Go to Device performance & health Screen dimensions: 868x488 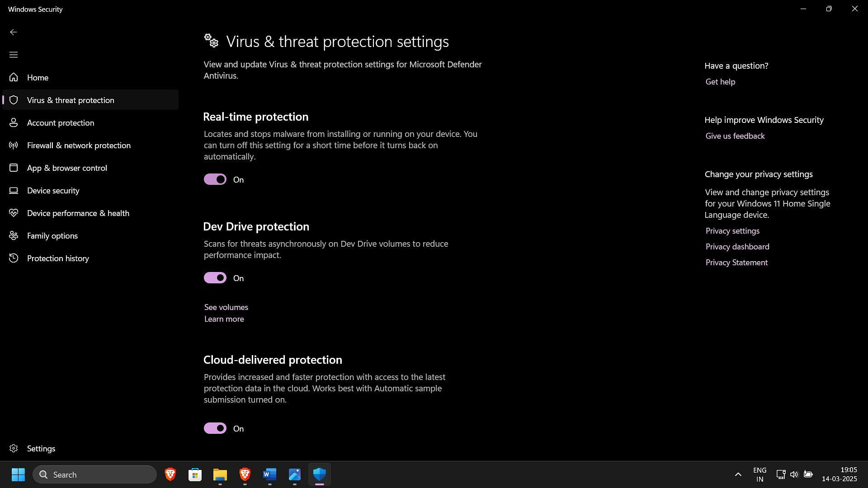(90, 213)
